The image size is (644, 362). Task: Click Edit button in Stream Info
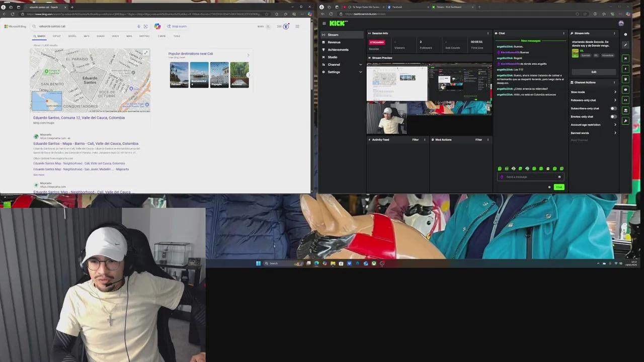(x=594, y=72)
